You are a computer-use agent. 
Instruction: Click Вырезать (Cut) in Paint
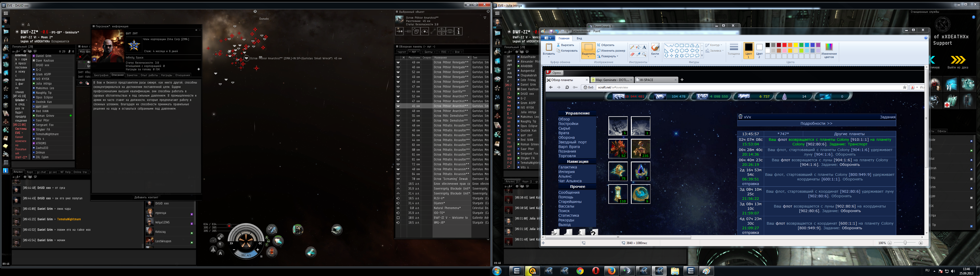(x=565, y=45)
